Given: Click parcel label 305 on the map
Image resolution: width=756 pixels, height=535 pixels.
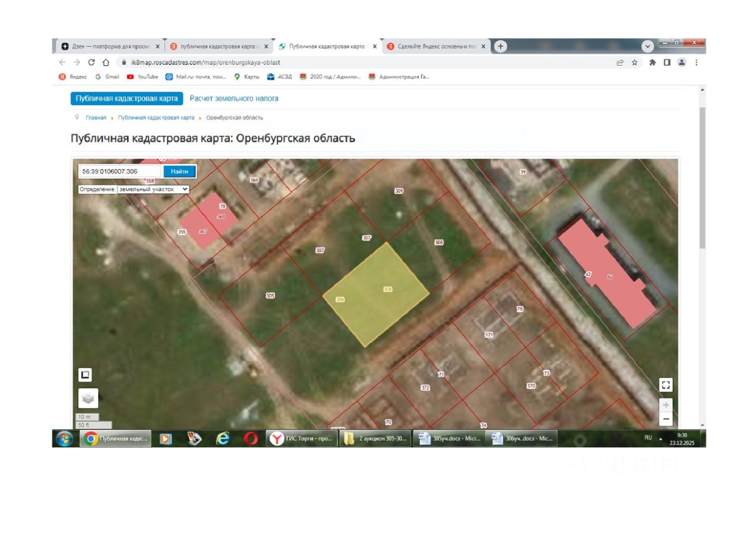Looking at the screenshot, I should point(271,295).
